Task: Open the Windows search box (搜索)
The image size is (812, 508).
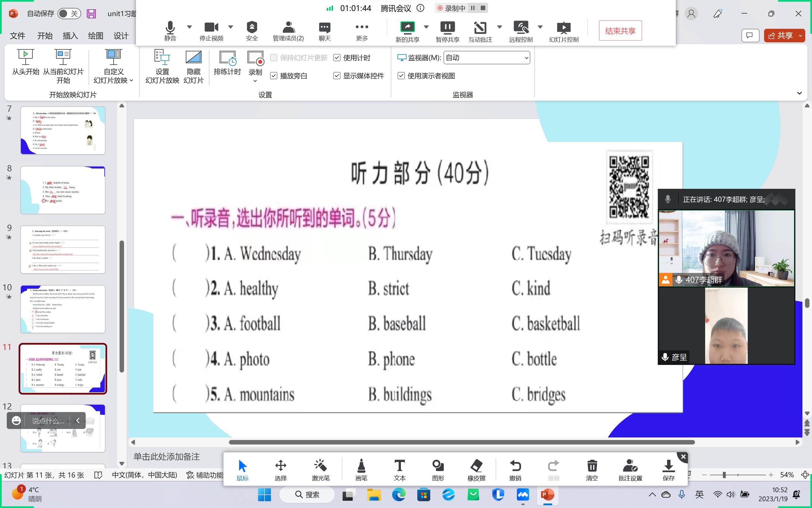Action: click(x=307, y=494)
